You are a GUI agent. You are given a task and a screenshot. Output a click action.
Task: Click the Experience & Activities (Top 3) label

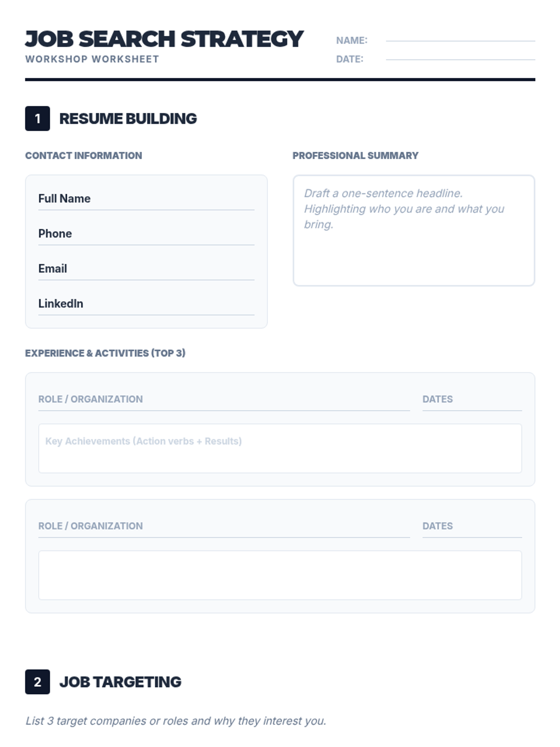click(105, 353)
